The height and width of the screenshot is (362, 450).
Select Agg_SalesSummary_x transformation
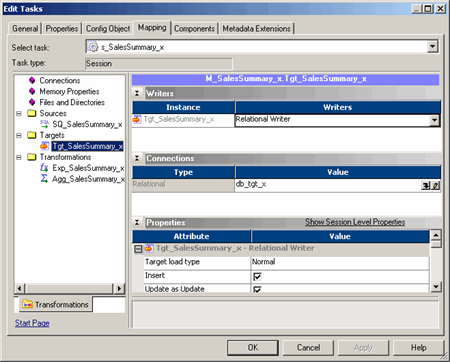88,179
